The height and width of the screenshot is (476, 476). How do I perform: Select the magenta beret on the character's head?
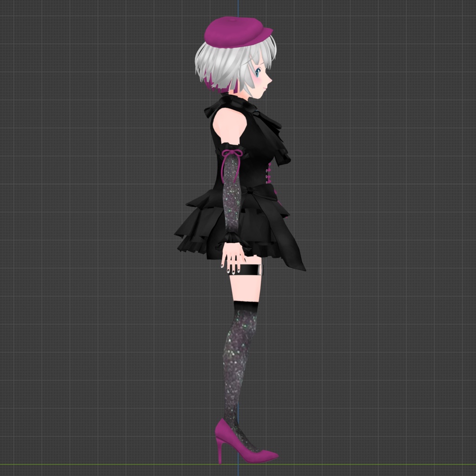(x=235, y=30)
